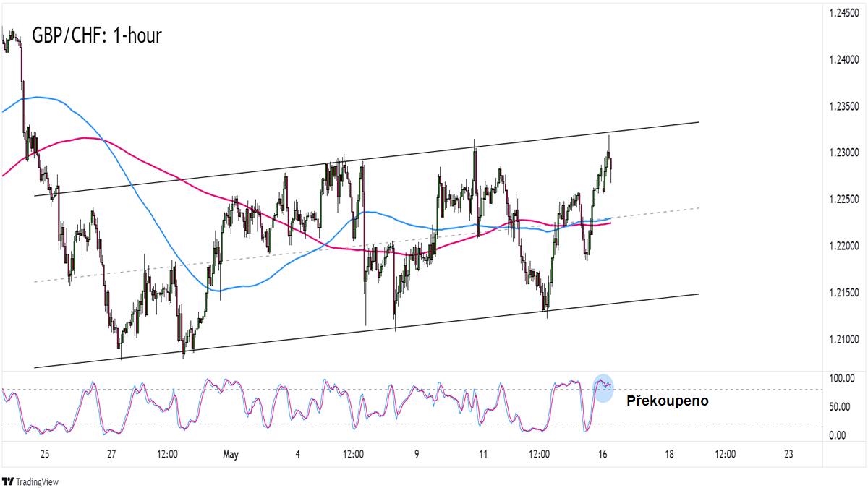Click the 9 date label
Viewport: 868px width, 488px height.
point(417,455)
